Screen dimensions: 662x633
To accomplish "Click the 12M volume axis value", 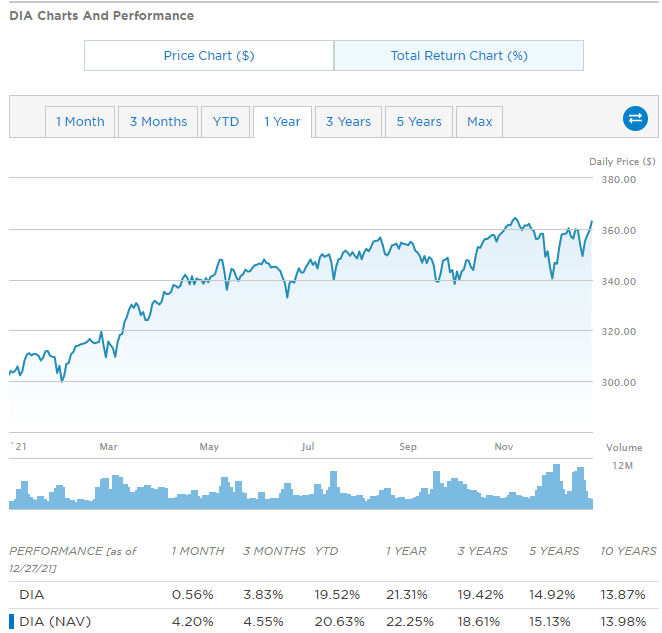I will pos(622,466).
